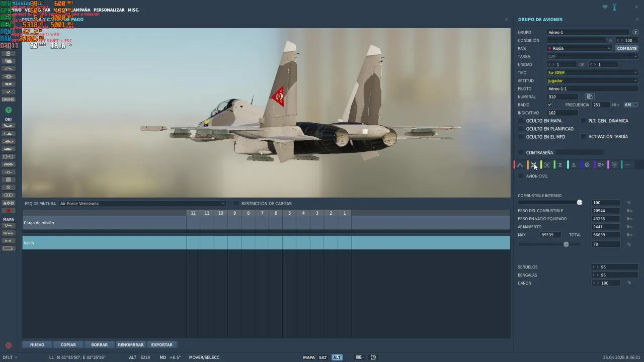
Task: Click the gear-face icon in bottom status bar
Action: point(373,357)
